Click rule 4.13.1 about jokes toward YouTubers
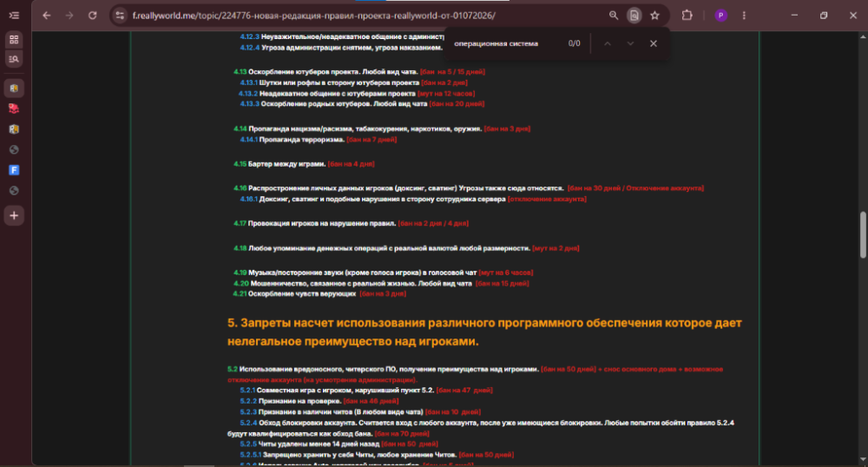Image resolution: width=868 pixels, height=467 pixels. 354,83
